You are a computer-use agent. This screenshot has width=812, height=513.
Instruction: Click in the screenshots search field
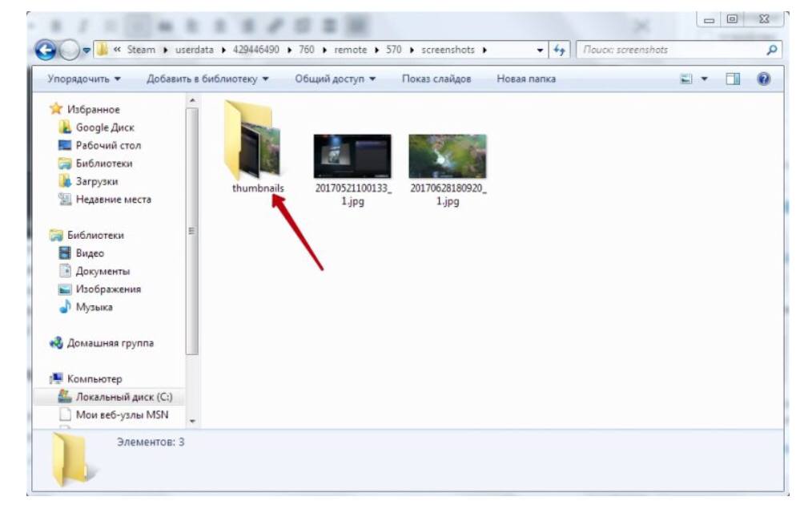[x=670, y=50]
